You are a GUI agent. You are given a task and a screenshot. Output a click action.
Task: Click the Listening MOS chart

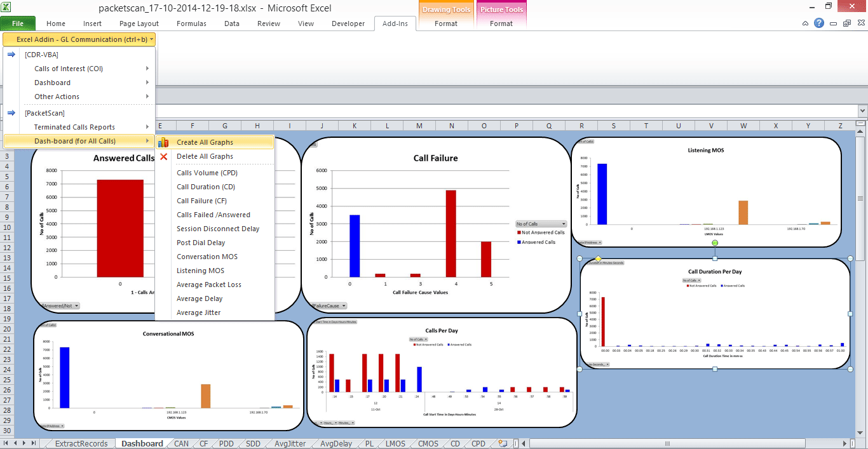706,192
